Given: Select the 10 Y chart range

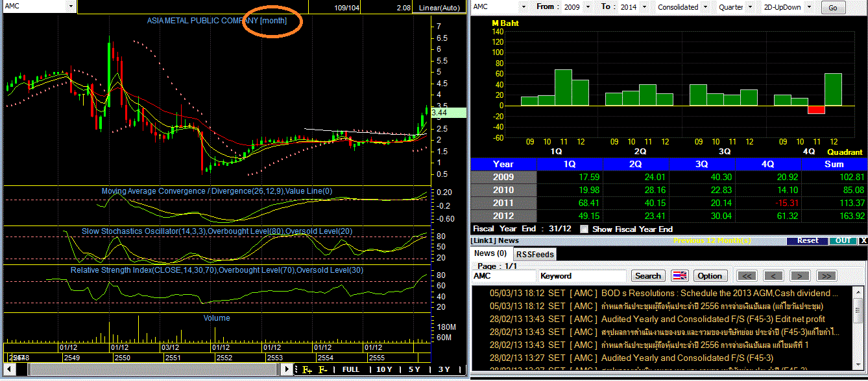Looking at the screenshot, I should click(x=384, y=369).
